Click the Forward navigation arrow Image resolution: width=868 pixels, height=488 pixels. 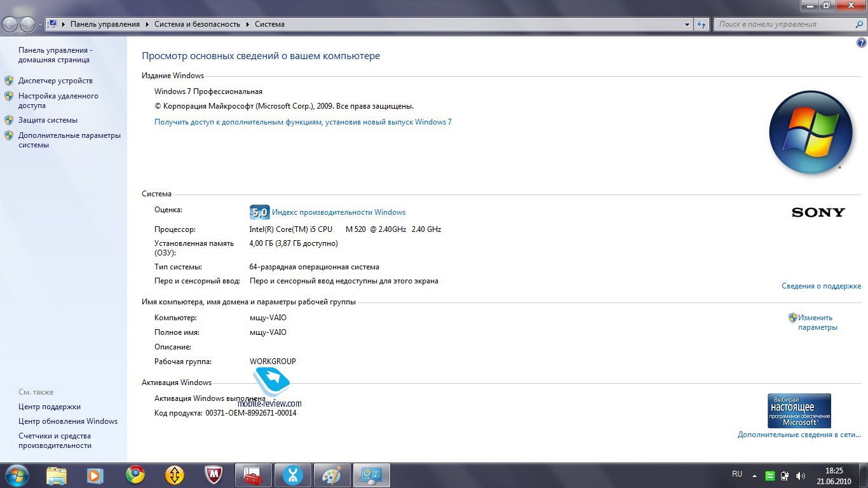(27, 24)
